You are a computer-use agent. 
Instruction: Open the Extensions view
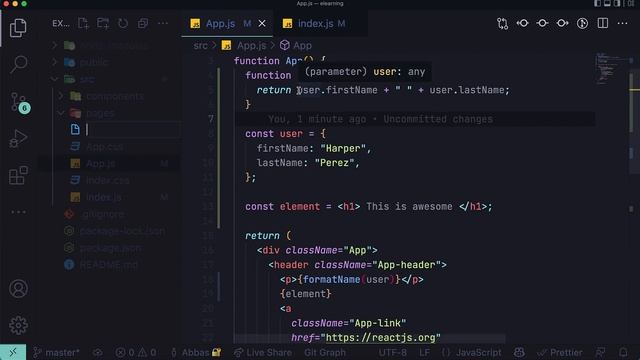tap(18, 175)
